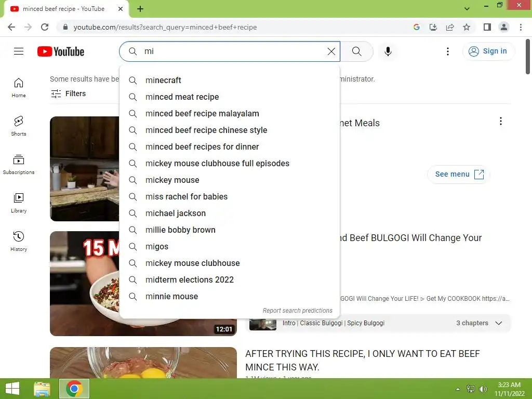Open the Windows Start button

pos(12,389)
